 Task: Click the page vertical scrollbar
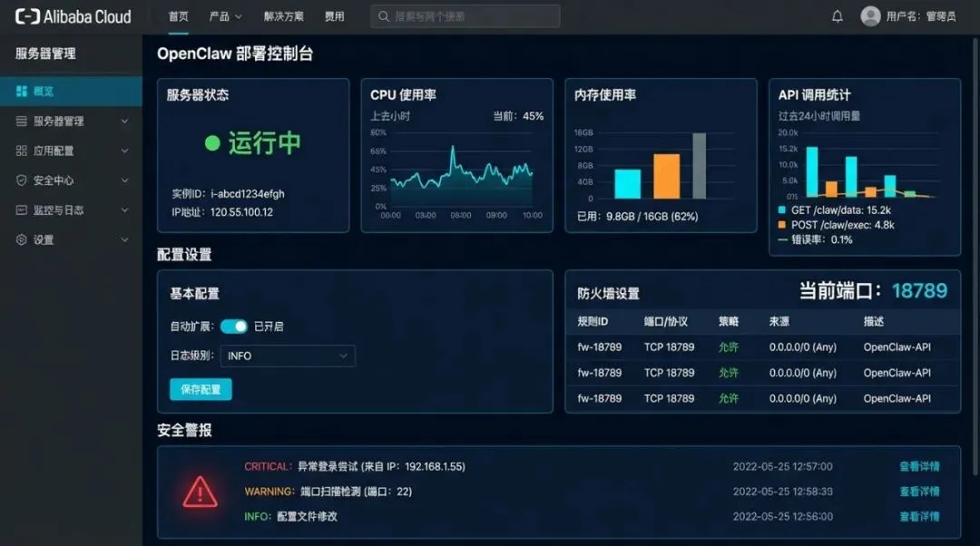point(976,256)
